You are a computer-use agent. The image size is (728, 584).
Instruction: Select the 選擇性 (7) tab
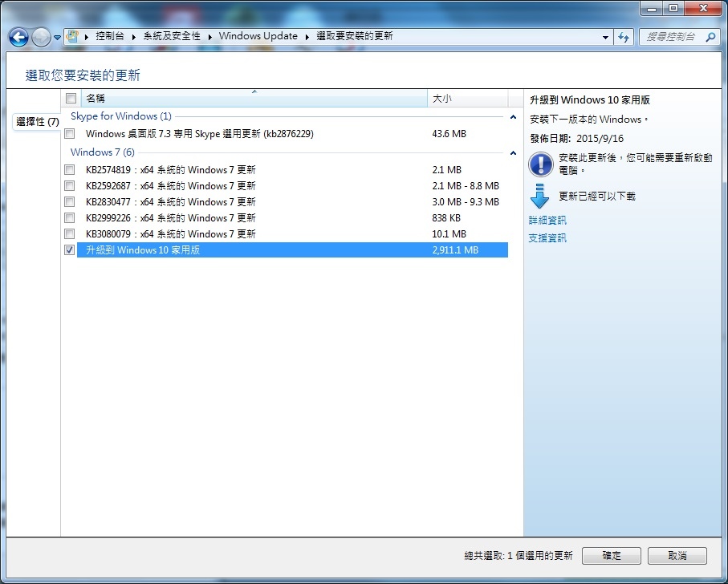[37, 121]
